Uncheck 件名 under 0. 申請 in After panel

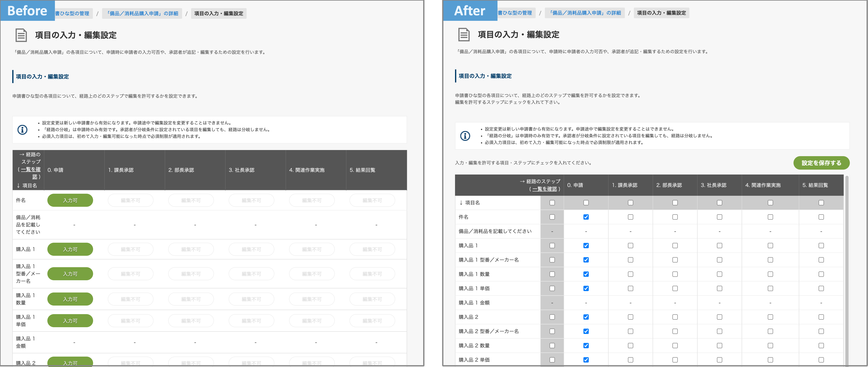(586, 217)
